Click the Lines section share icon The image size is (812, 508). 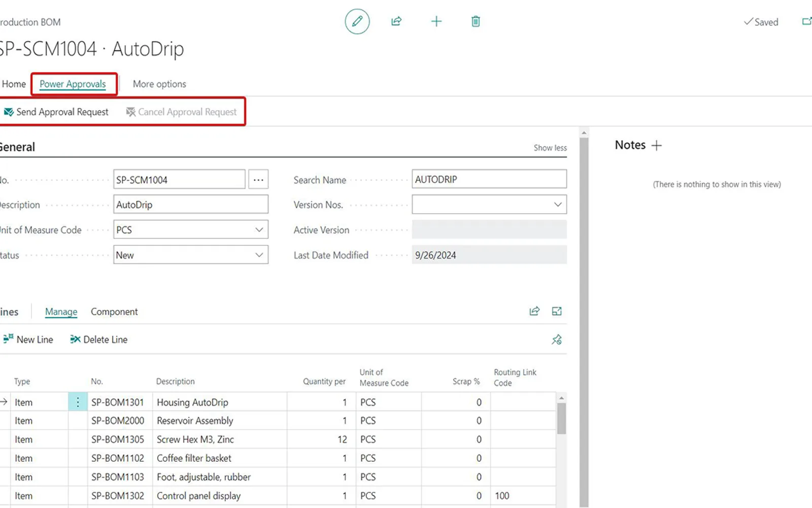[534, 311]
